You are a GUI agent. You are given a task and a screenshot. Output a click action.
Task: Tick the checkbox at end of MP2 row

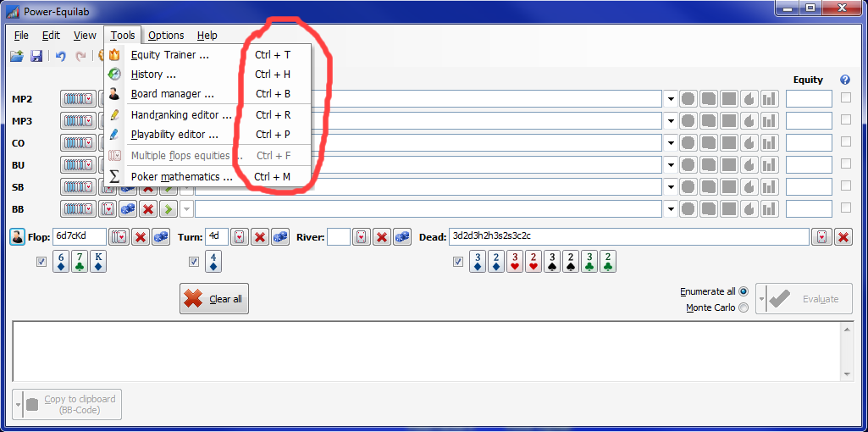(x=845, y=97)
